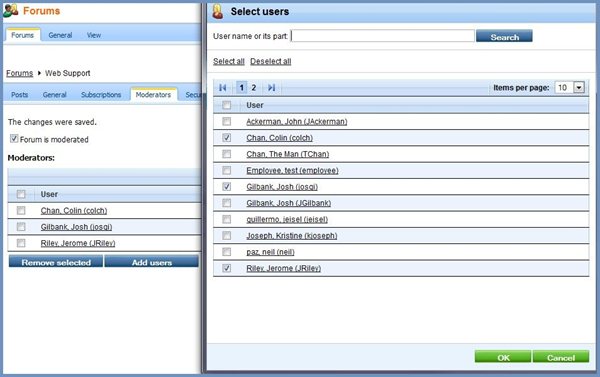This screenshot has height=377, width=600.
Task: Click the Remove selected button
Action: pos(56,262)
